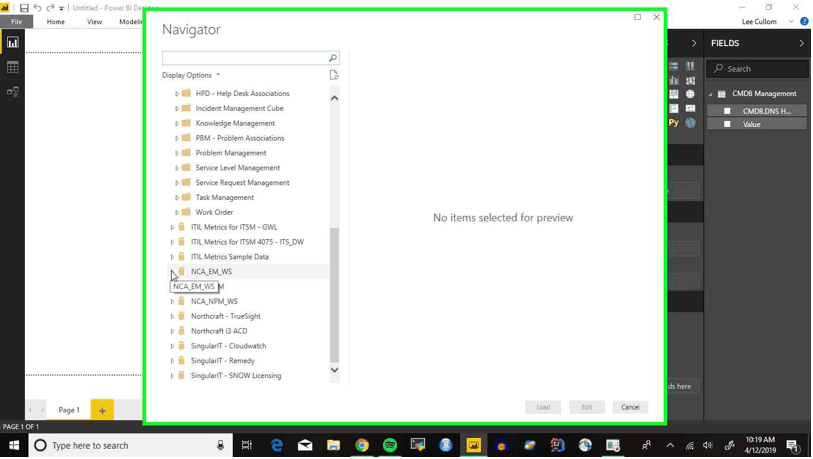Expand the NCA_NPM_WS database node
Image resolution: width=813 pixels, height=459 pixels.
(173, 302)
